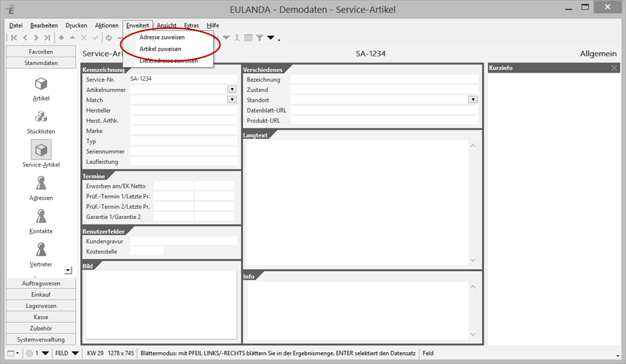Click the KW 29 status bar text

tap(95, 353)
